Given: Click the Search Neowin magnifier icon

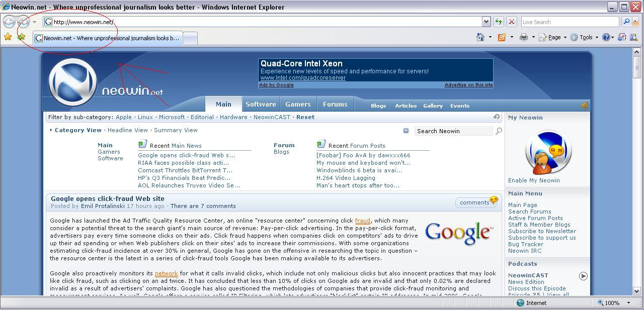Looking at the screenshot, I should [x=499, y=131].
